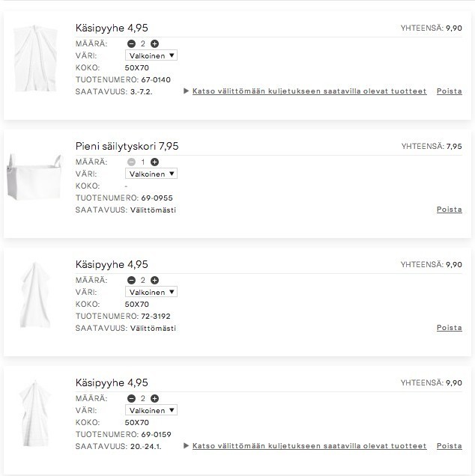
Task: Open color dropdown for Käsipyyhe 69-0159
Action: coord(151,410)
